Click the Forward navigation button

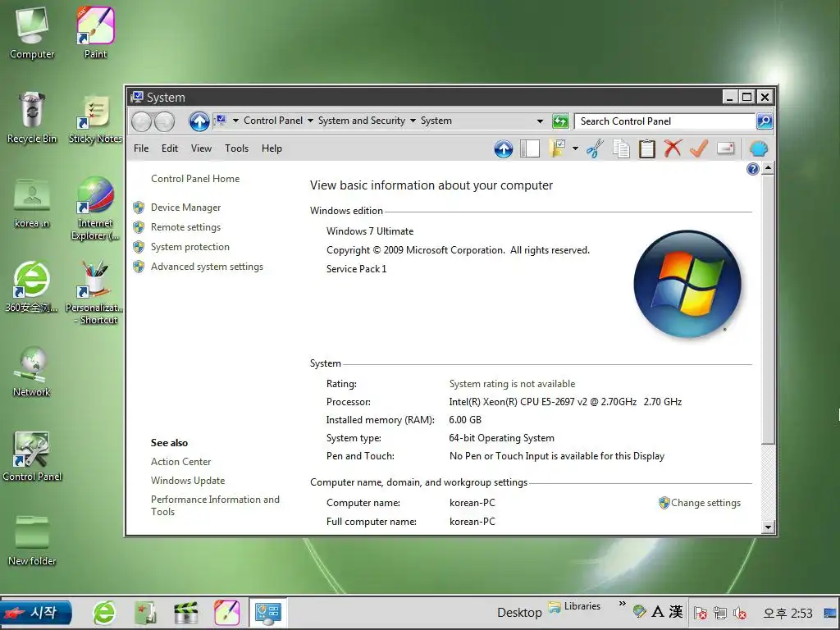[x=164, y=121]
